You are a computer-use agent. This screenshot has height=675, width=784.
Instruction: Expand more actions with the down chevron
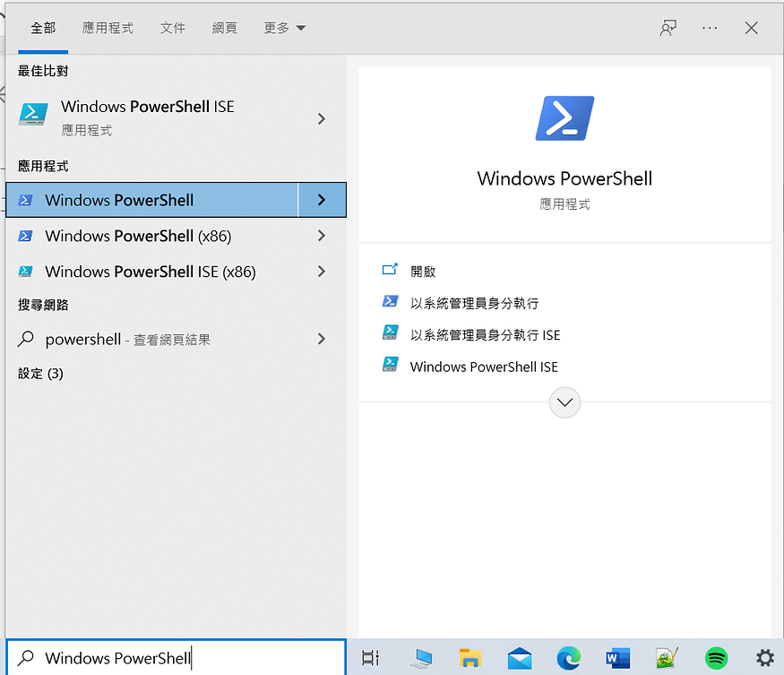(x=564, y=402)
